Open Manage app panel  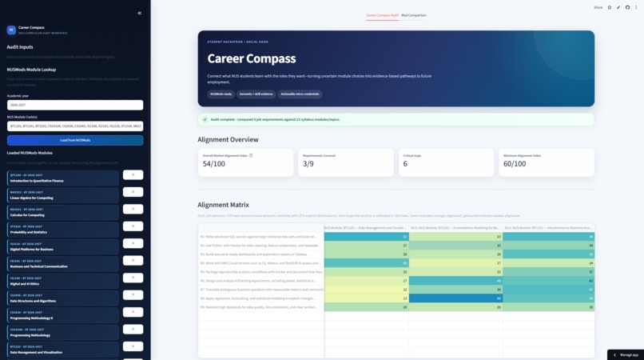click(626, 354)
